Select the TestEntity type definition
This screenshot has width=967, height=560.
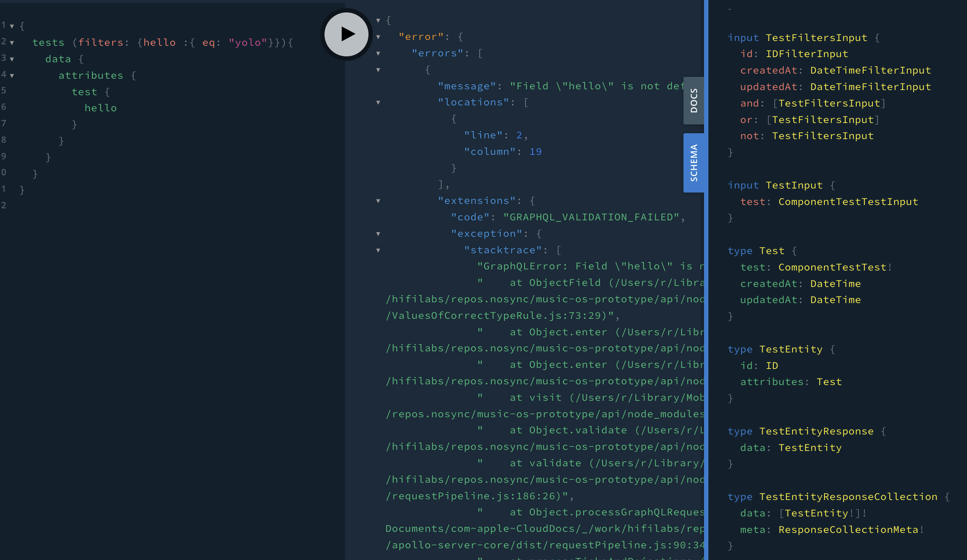coord(791,349)
